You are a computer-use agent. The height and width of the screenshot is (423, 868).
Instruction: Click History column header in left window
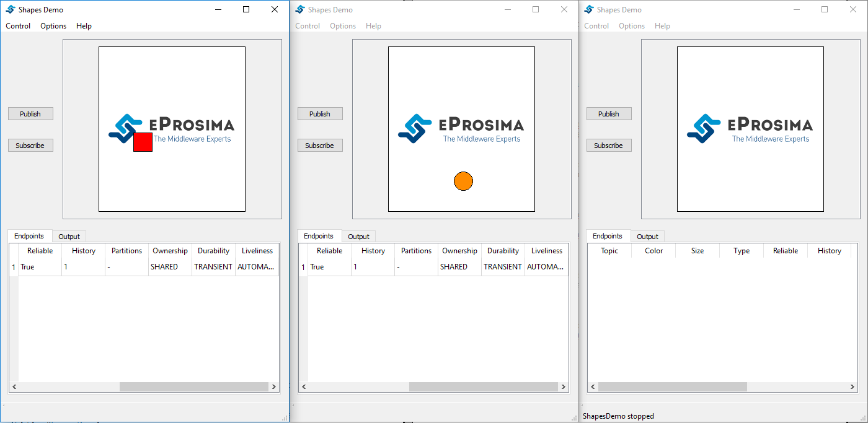coord(84,251)
